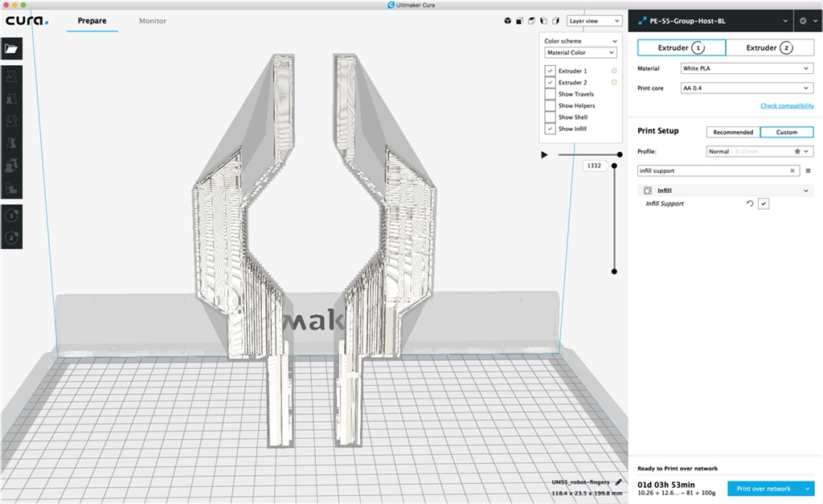Screen dimensions: 823x504
Task: Open the settings visibility hamburger menu
Action: coord(808,170)
